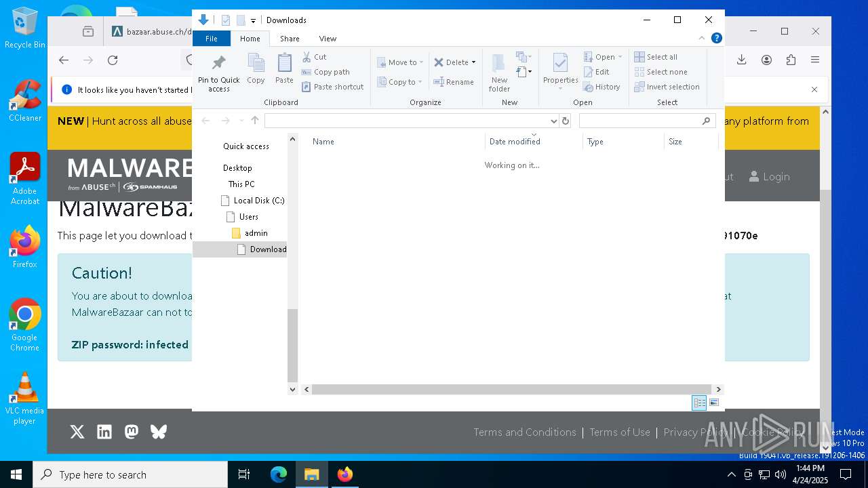
Task: Open Terms of Use link
Action: (620, 432)
